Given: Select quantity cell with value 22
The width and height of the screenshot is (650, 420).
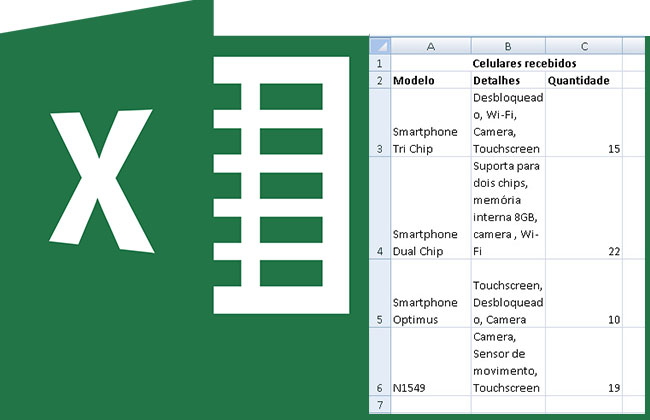Looking at the screenshot, I should [584, 208].
